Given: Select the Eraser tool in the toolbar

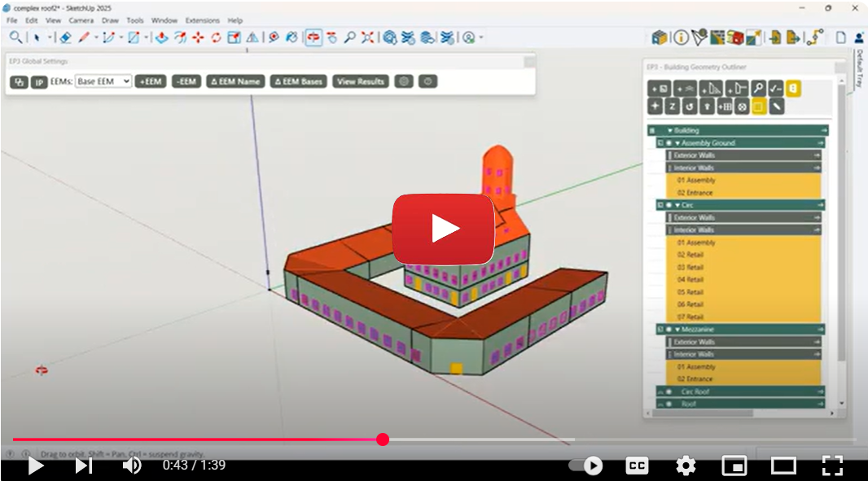Looking at the screenshot, I should [x=65, y=37].
